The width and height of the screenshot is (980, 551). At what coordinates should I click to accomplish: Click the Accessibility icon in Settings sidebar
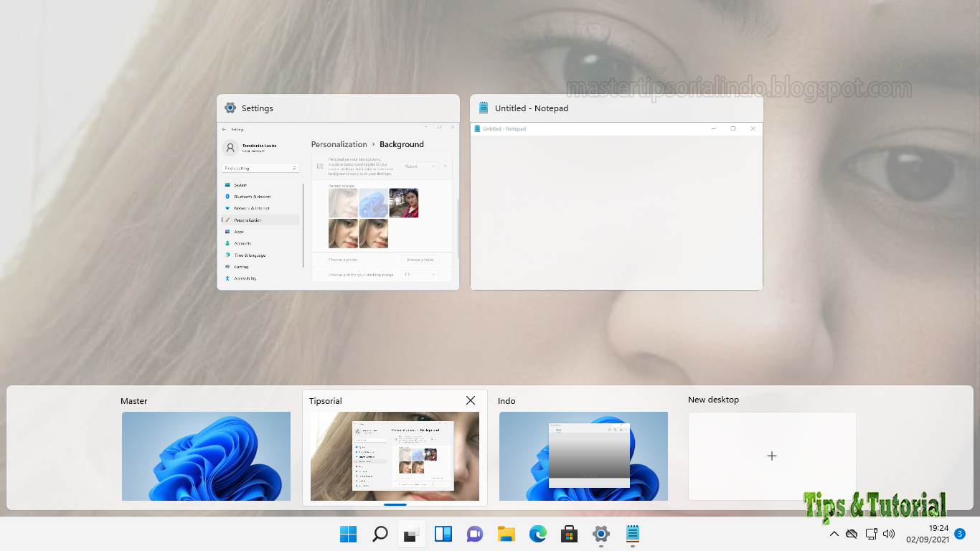click(227, 278)
